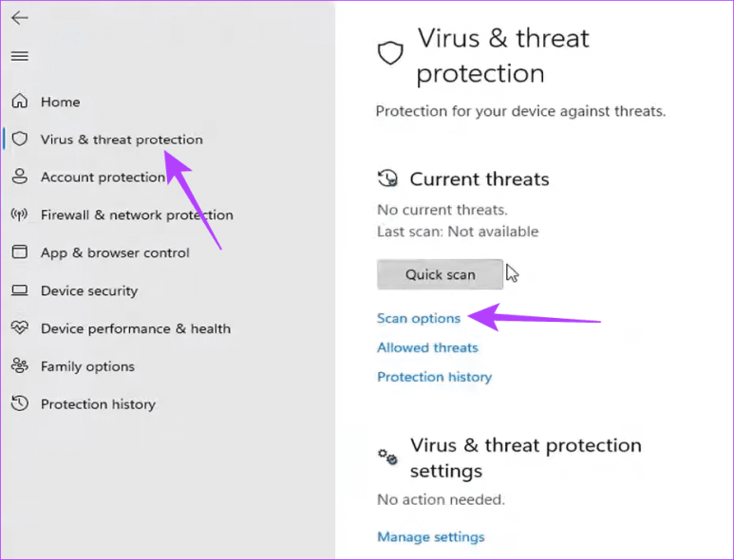734x560 pixels.
Task: Click the Account protection person icon
Action: pos(19,177)
